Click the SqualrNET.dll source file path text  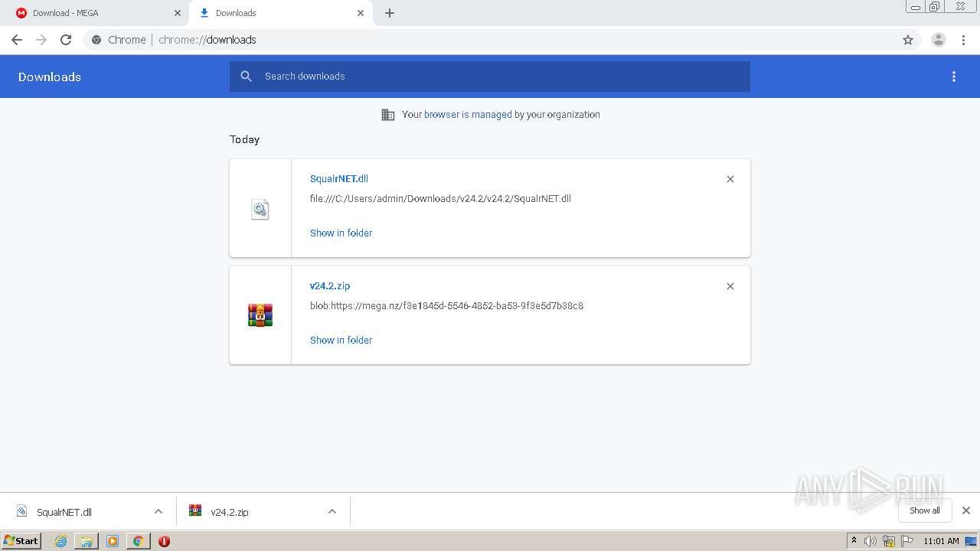[440, 199]
